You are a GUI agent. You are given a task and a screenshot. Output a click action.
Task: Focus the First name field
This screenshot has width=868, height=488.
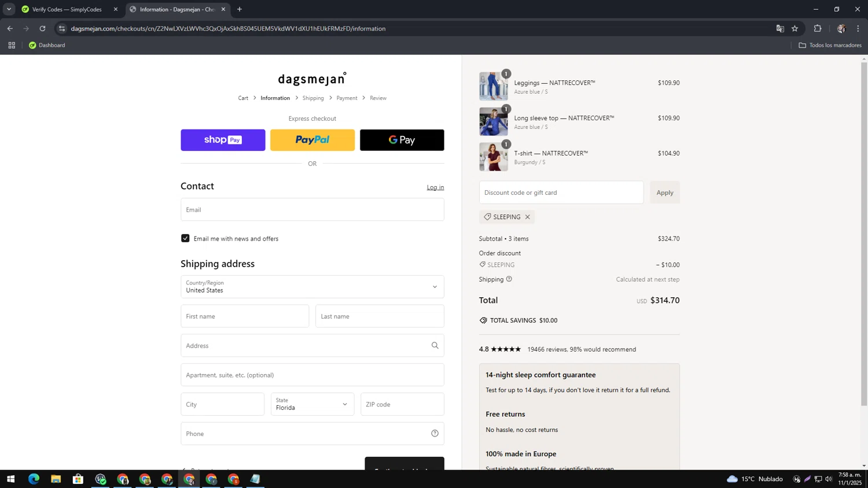tap(245, 316)
